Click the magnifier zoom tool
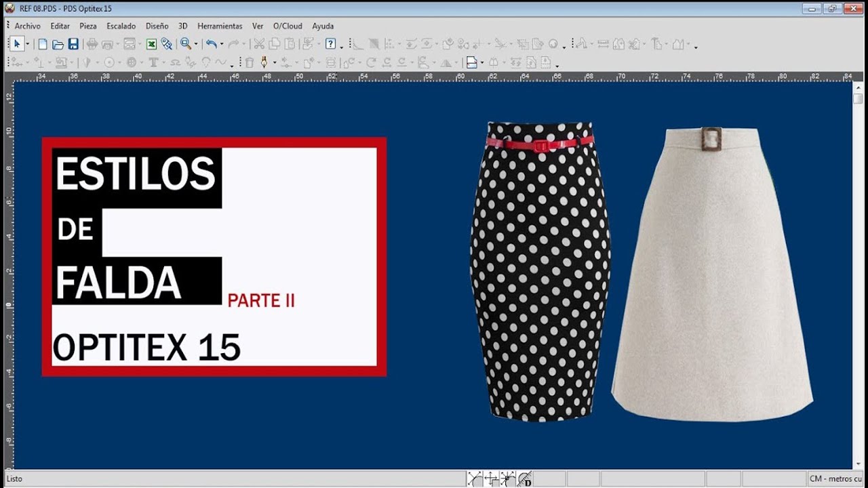This screenshot has height=488, width=868. tap(185, 44)
